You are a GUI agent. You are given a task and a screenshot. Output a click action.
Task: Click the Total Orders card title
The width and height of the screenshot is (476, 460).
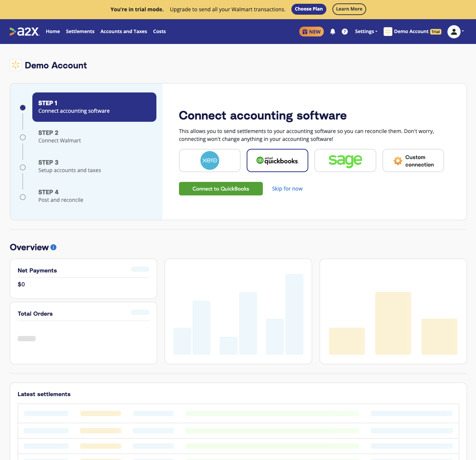(x=35, y=314)
